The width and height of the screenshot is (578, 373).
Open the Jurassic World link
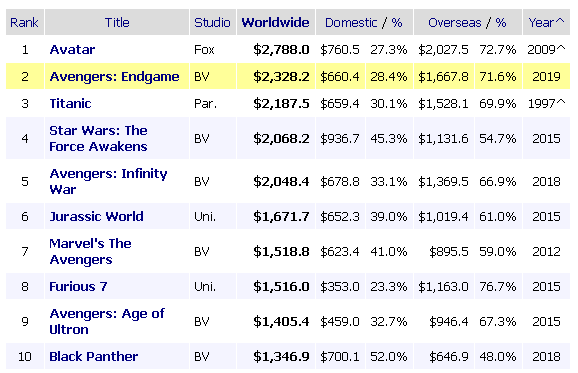coord(96,216)
